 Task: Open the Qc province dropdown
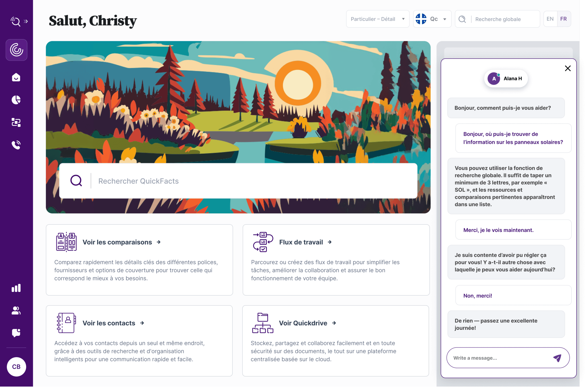(x=432, y=19)
